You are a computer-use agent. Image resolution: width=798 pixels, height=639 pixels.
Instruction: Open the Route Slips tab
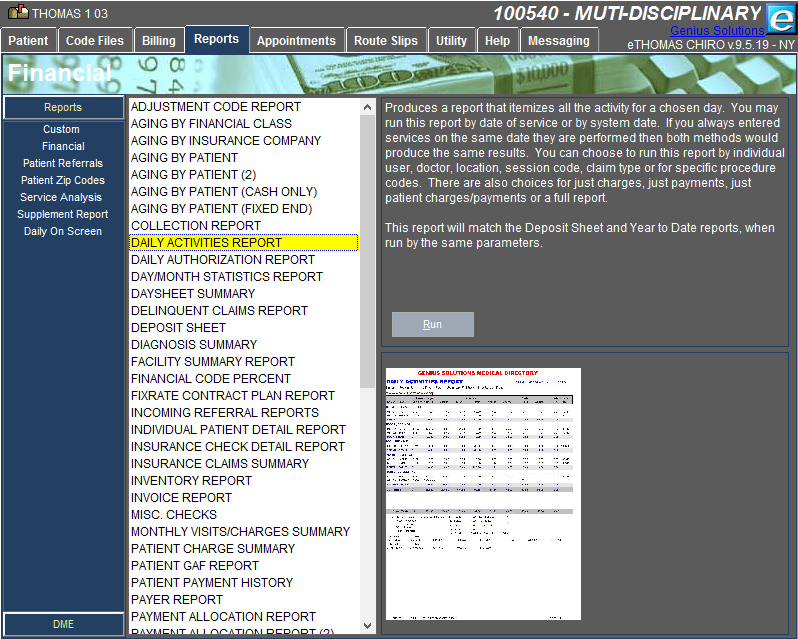(386, 41)
